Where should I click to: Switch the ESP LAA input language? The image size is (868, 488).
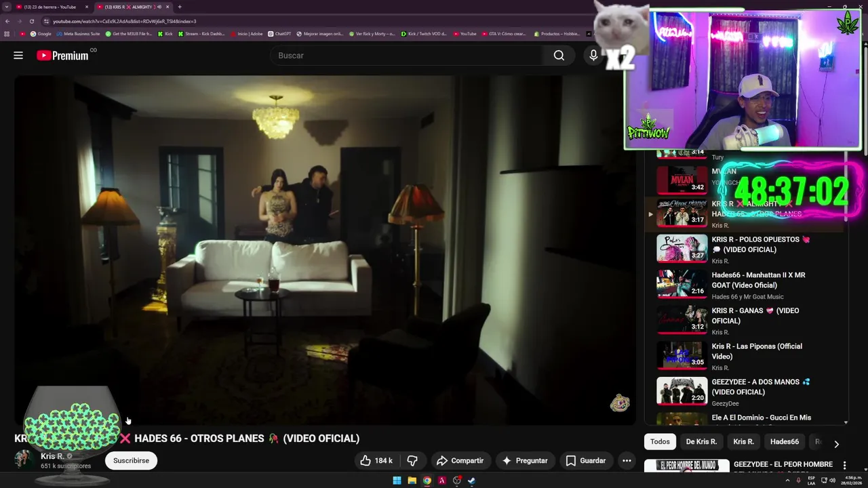tap(812, 481)
